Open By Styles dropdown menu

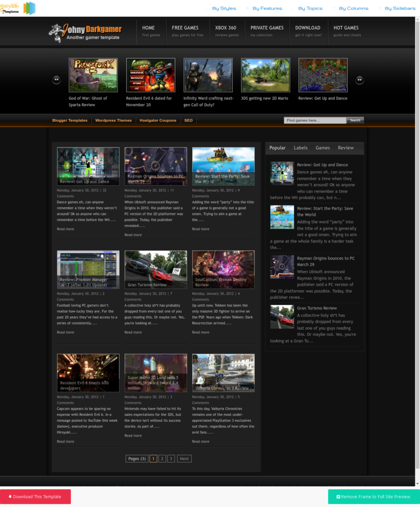point(224,8)
